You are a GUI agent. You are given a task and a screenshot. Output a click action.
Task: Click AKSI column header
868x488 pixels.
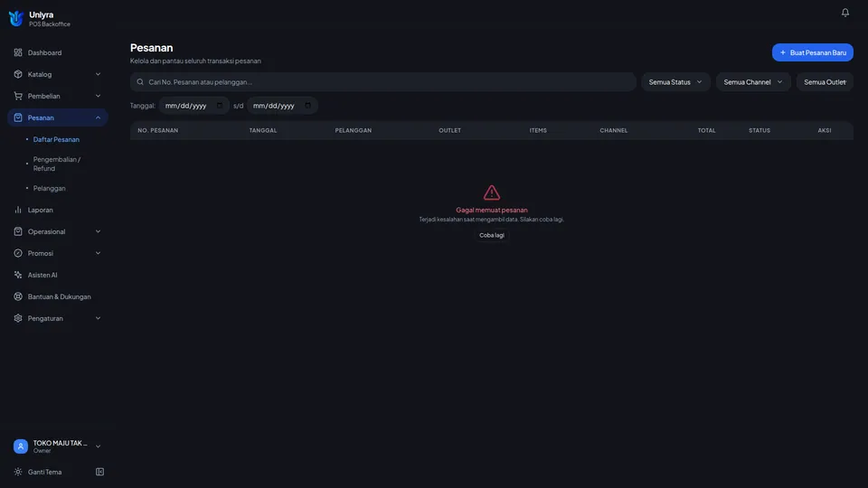[825, 130]
